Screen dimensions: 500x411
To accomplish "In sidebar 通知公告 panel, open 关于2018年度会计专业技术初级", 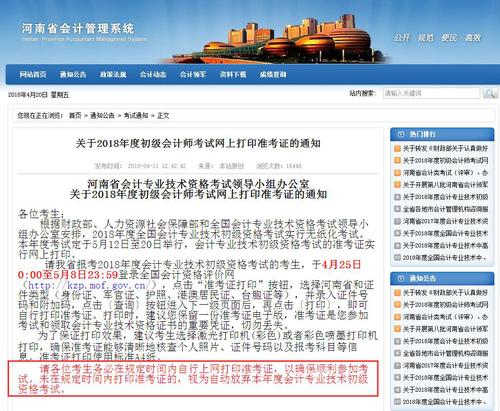I will click(x=445, y=341).
